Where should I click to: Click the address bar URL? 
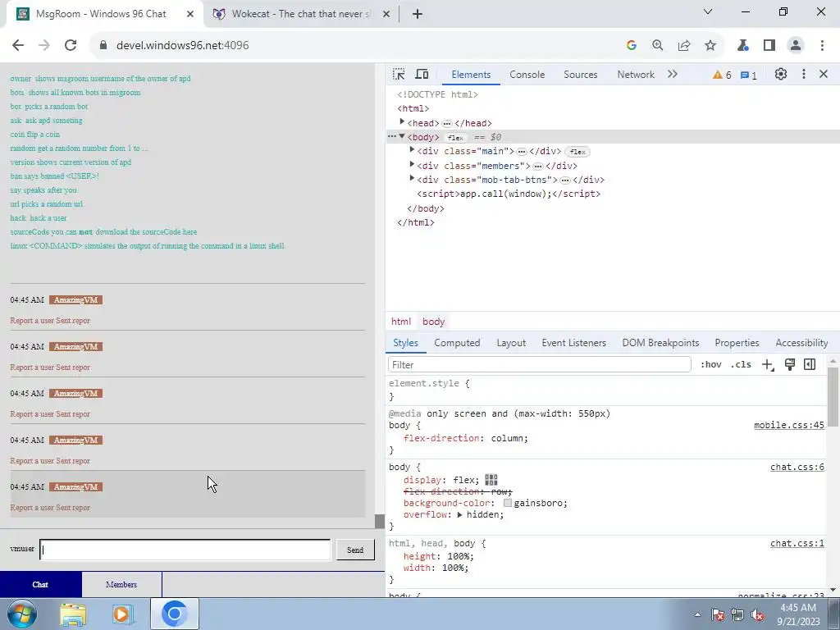[182, 46]
